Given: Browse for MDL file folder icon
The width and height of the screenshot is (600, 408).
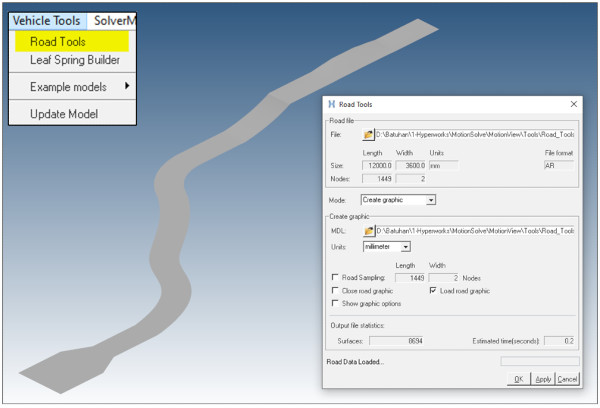Looking at the screenshot, I should [369, 231].
